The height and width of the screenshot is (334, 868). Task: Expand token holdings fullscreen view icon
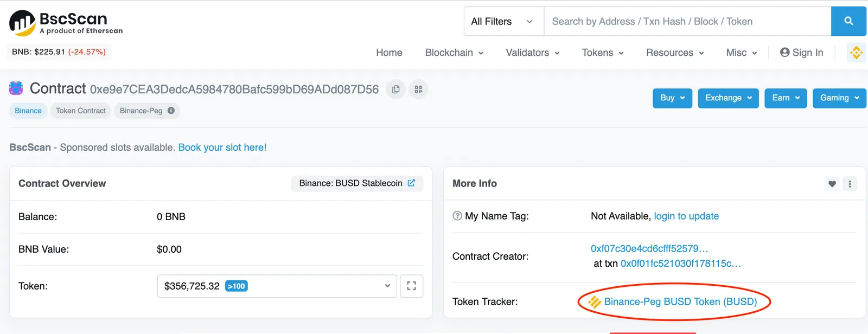pyautogui.click(x=411, y=286)
